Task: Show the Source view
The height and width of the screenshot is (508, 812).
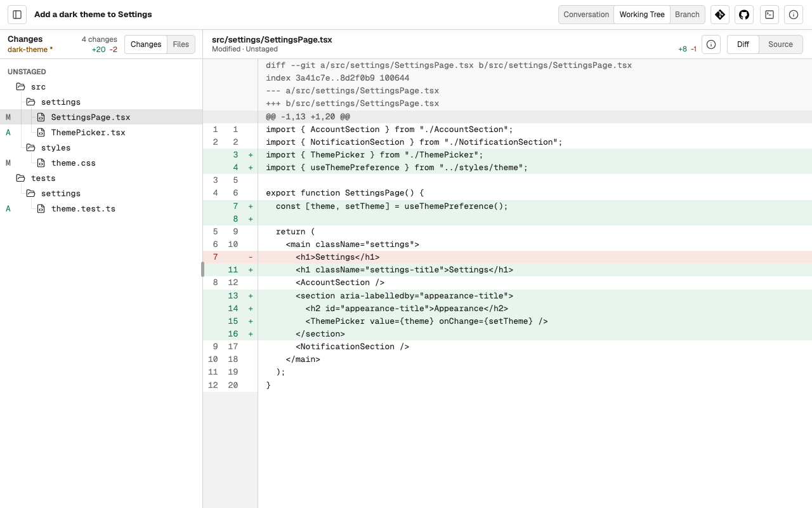Action: [x=780, y=44]
